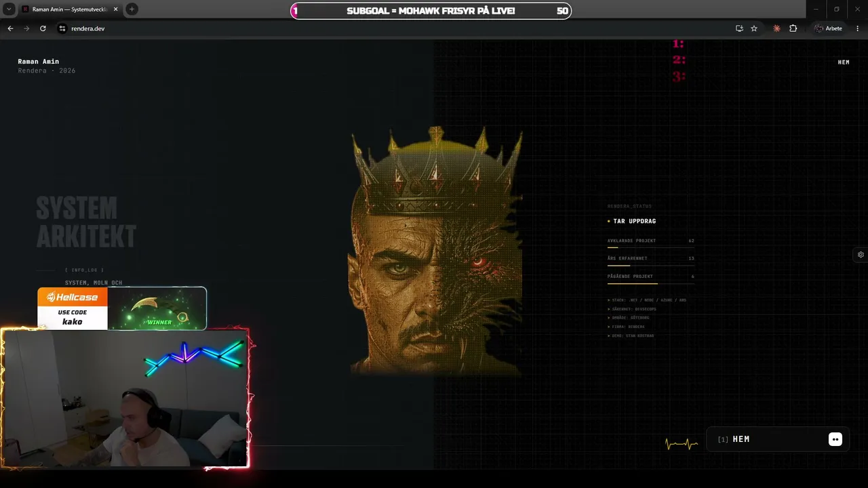Go forward to the next page
Image resolution: width=868 pixels, height=488 pixels.
[26, 28]
